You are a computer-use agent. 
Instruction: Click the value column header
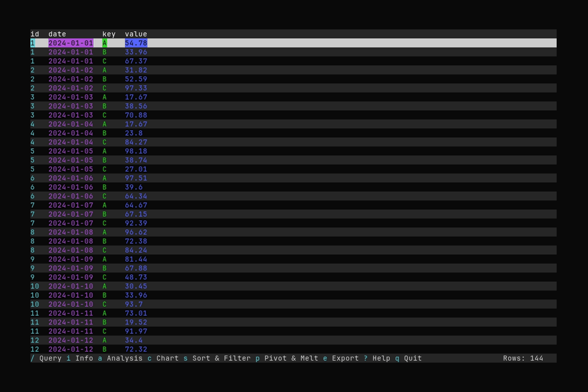[x=136, y=34]
